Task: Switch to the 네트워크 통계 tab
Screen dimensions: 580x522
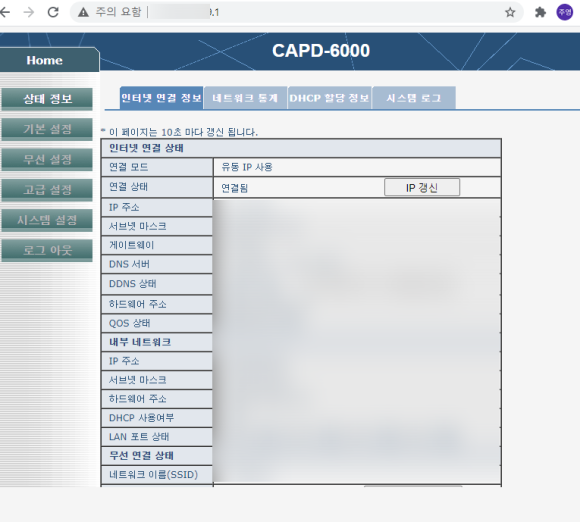Action: (x=245, y=98)
